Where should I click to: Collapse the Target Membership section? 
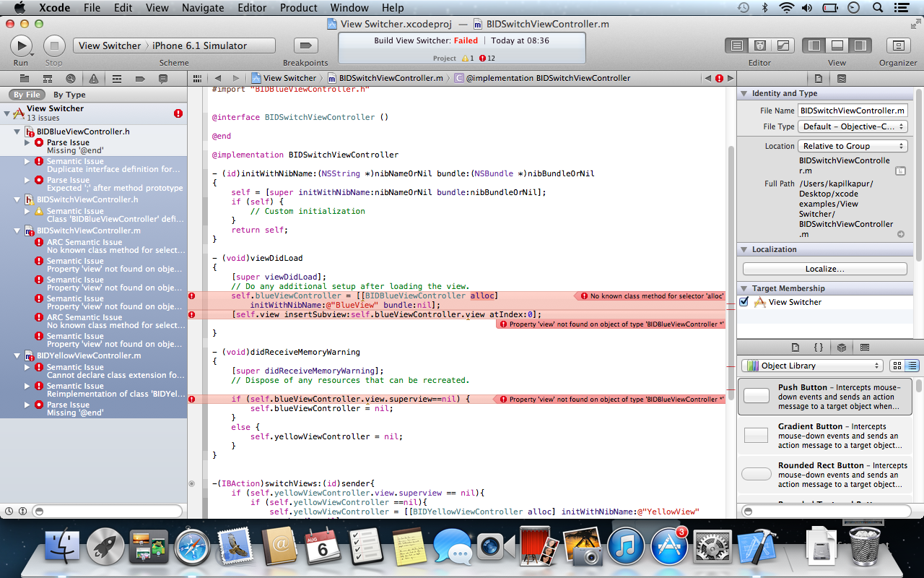[x=744, y=288]
